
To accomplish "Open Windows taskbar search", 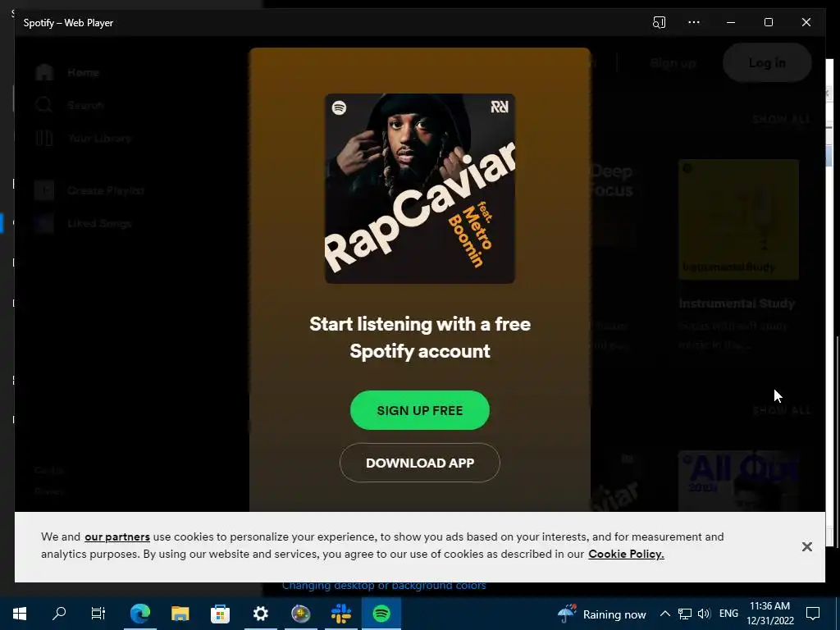I will 59,614.
